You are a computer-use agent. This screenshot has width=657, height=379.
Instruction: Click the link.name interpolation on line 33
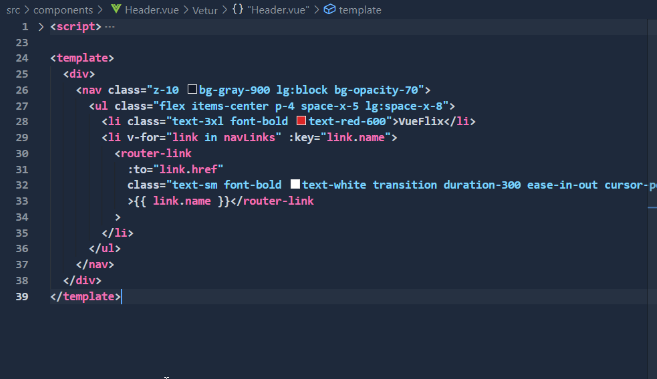182,201
